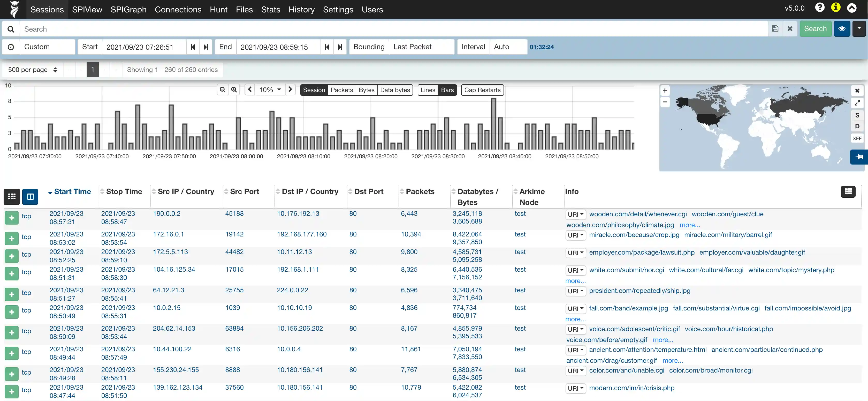Open the 500 per page dropdown
This screenshot has height=401, width=868.
click(33, 70)
